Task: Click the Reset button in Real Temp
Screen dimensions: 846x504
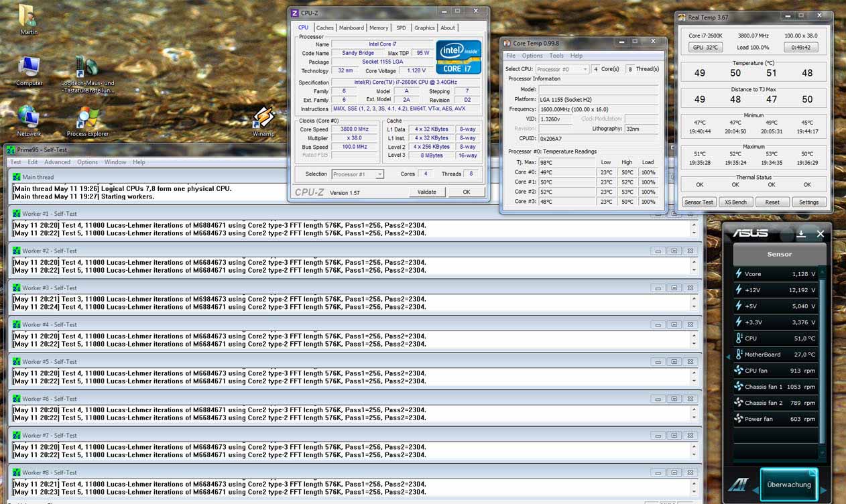Action: [x=772, y=202]
